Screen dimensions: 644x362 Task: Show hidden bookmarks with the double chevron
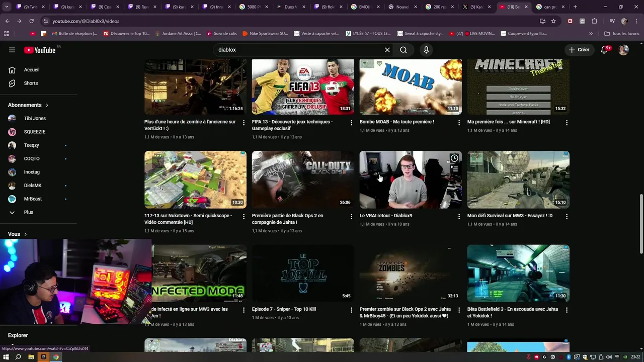[591, 34]
